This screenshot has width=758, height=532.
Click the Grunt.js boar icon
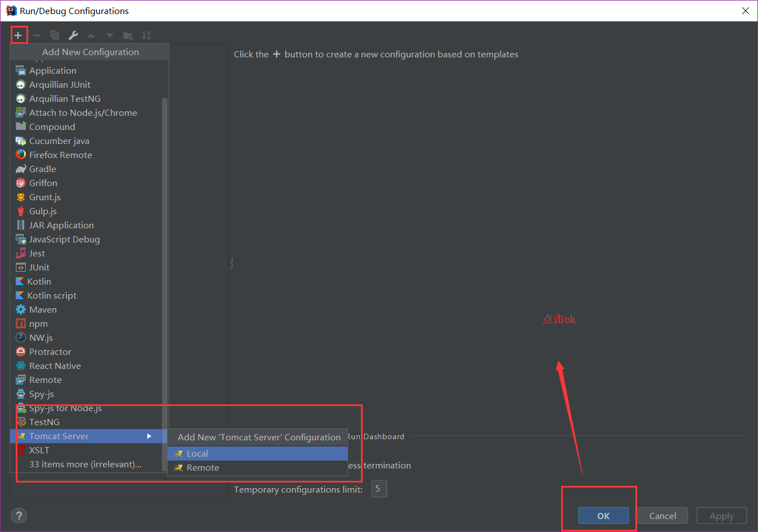21,197
